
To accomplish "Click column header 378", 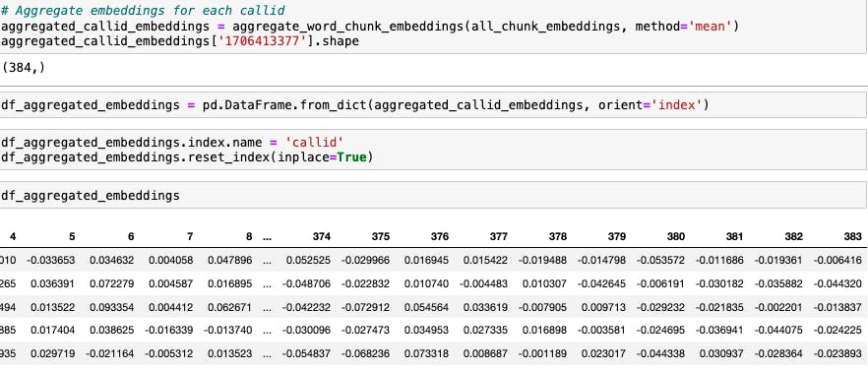I will pos(558,236).
